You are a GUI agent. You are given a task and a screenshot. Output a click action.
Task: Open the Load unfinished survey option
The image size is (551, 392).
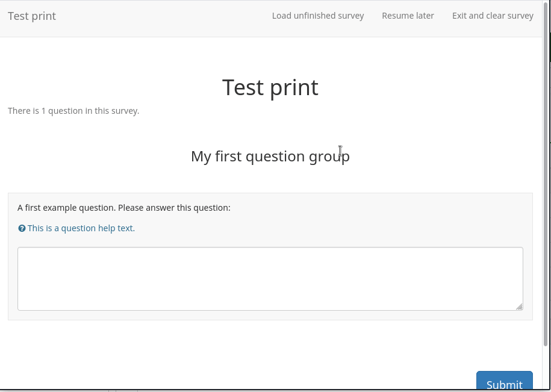tap(318, 16)
